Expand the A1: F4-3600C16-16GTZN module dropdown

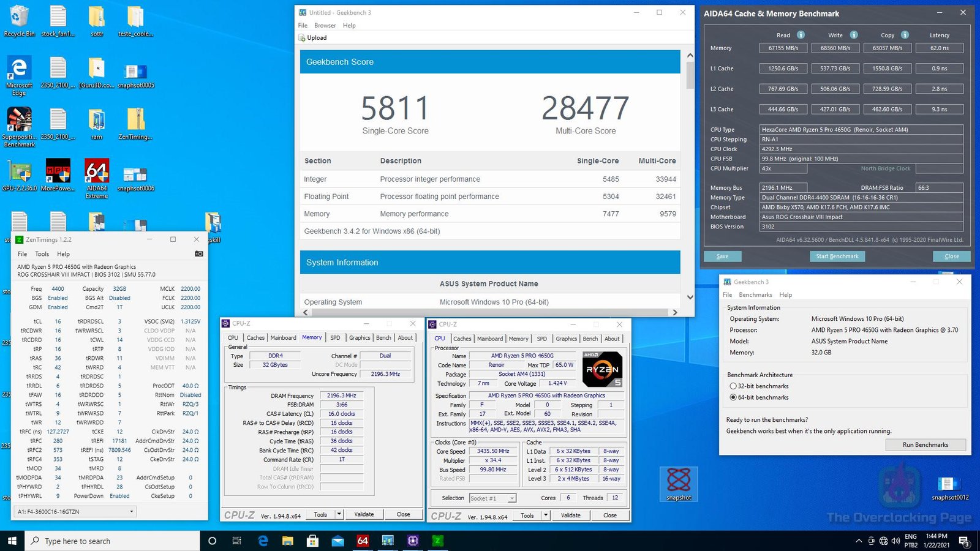[x=131, y=511]
